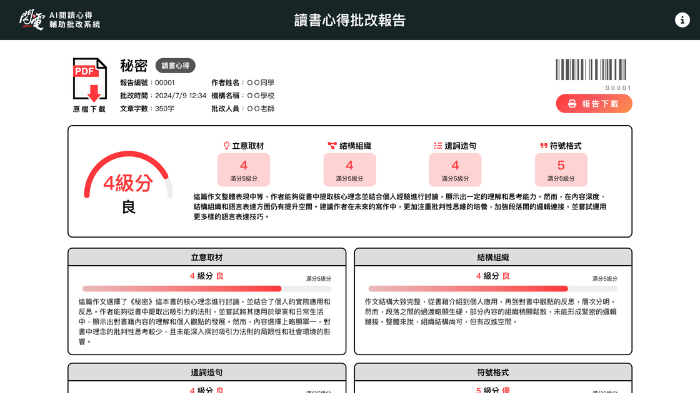Click the barcode image 00001
This screenshot has width=700, height=393.
[591, 70]
